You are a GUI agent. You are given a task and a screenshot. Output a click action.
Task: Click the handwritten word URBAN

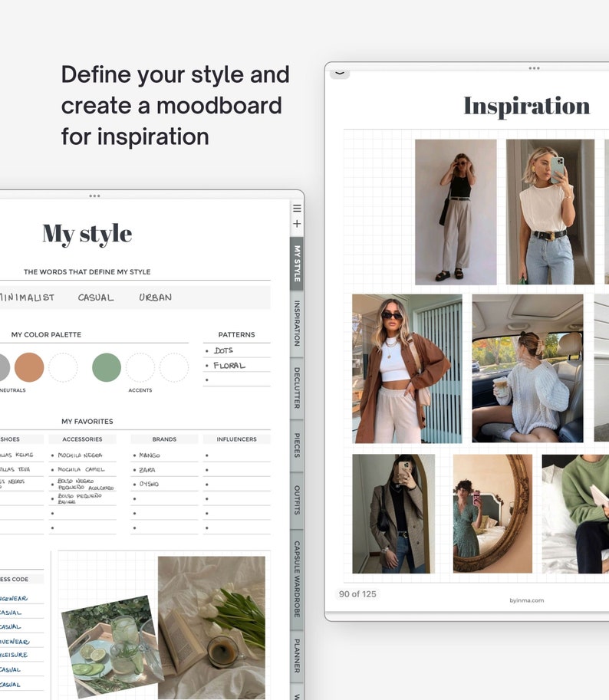(x=155, y=297)
